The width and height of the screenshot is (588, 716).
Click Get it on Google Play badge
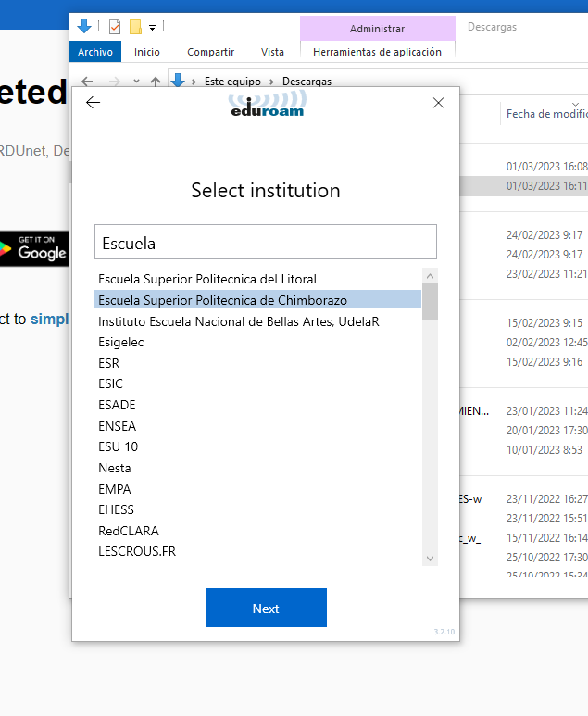coord(34,248)
